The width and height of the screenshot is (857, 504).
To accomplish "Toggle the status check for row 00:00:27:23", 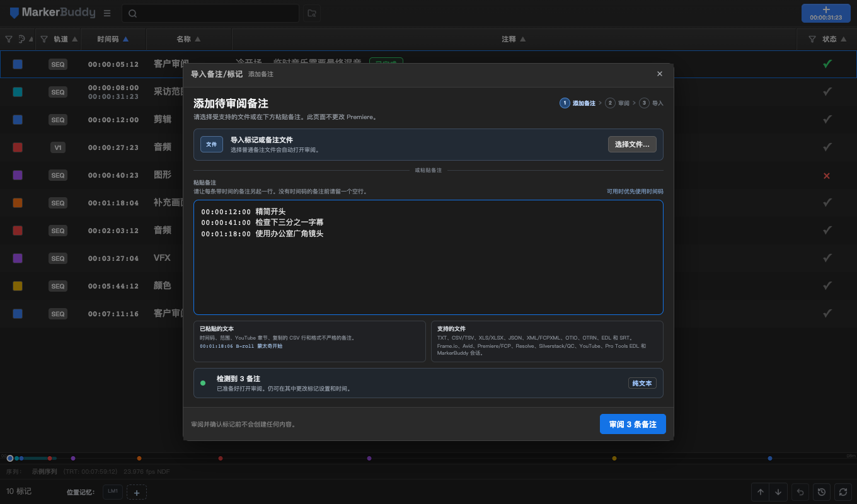I will click(827, 147).
